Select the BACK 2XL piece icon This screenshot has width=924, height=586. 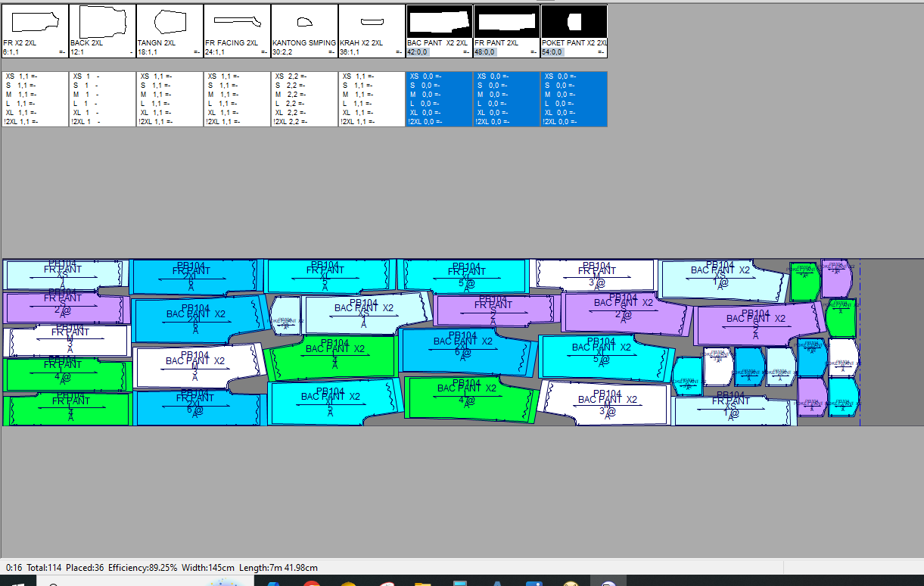(x=102, y=22)
